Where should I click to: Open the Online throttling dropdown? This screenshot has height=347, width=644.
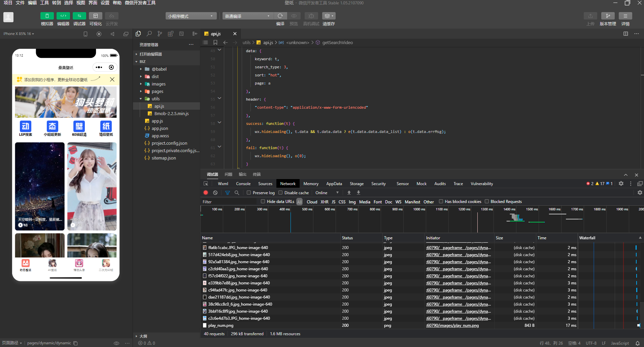point(327,193)
